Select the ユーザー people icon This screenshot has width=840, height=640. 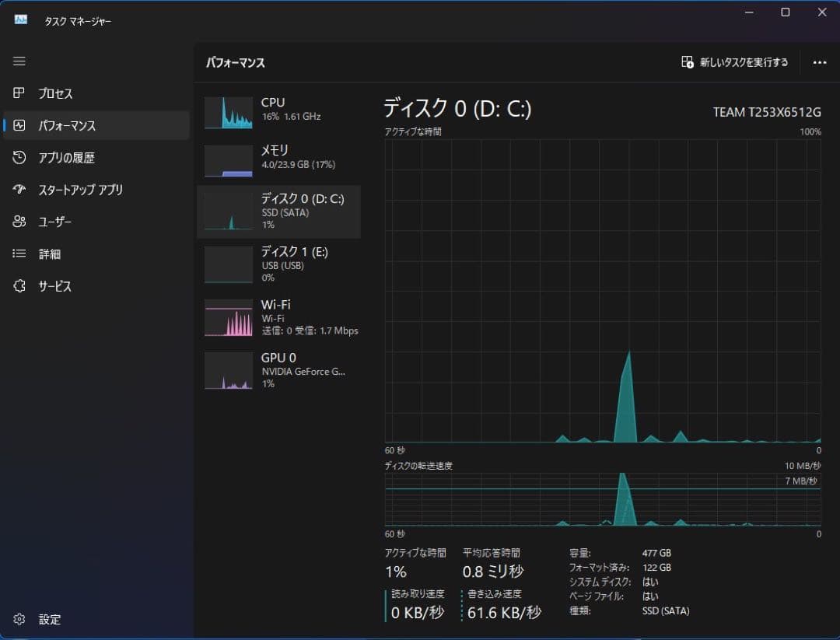[20, 222]
